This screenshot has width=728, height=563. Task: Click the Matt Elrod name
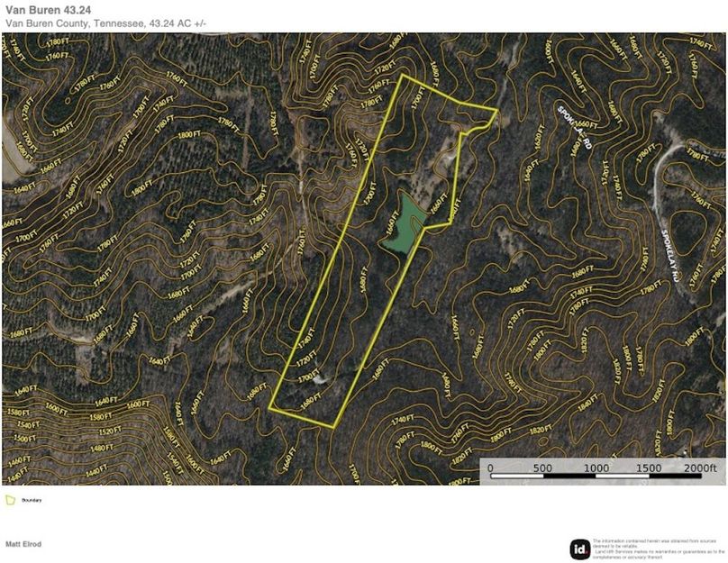23,545
